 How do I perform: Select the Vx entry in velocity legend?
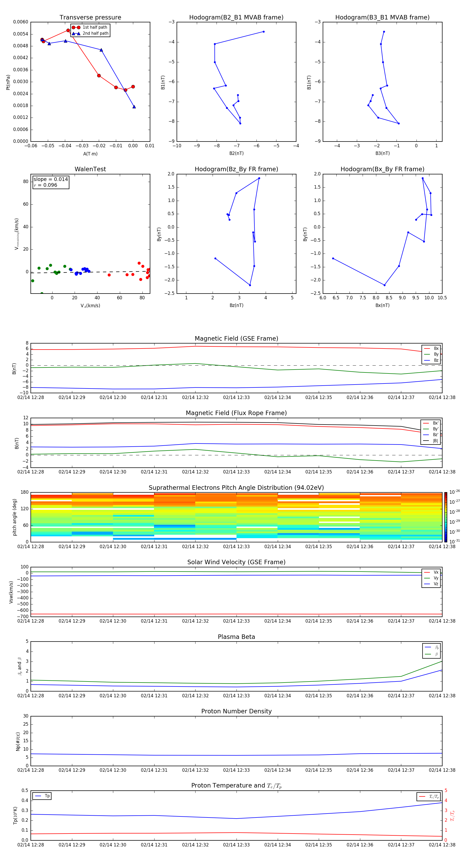(x=431, y=572)
